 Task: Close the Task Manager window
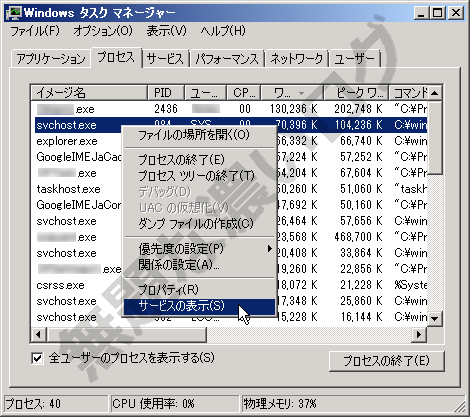[455, 13]
